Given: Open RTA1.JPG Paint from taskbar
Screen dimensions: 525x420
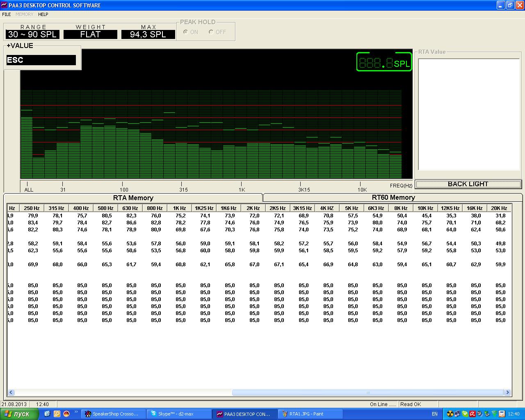Looking at the screenshot, I should pos(310,414).
